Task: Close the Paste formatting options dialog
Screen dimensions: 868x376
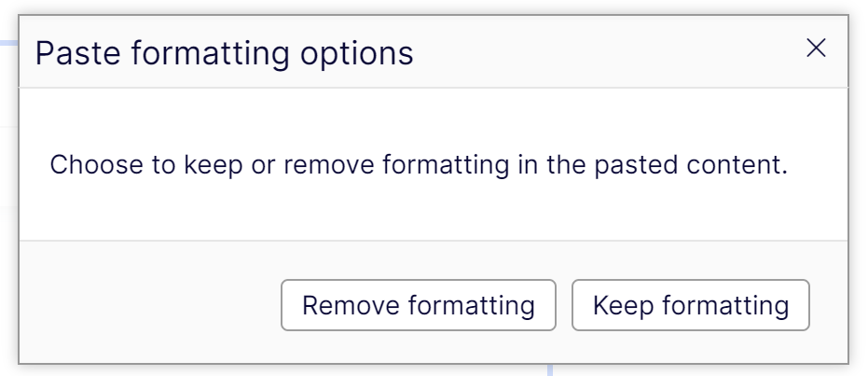Action: click(816, 49)
